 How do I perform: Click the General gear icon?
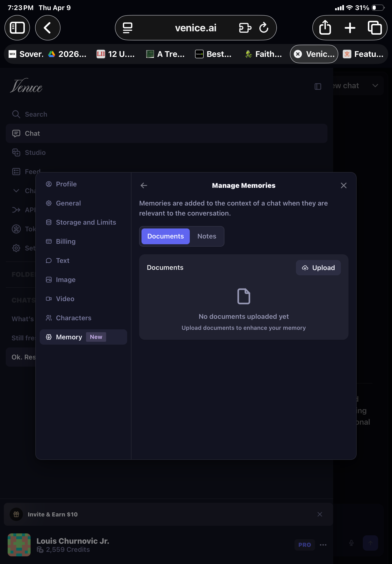click(49, 203)
